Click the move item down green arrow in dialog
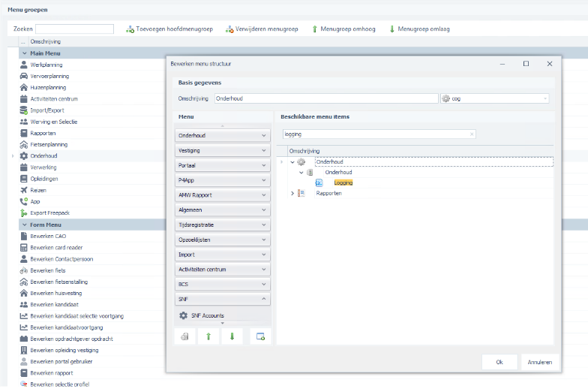The width and height of the screenshot is (588, 392). [232, 336]
